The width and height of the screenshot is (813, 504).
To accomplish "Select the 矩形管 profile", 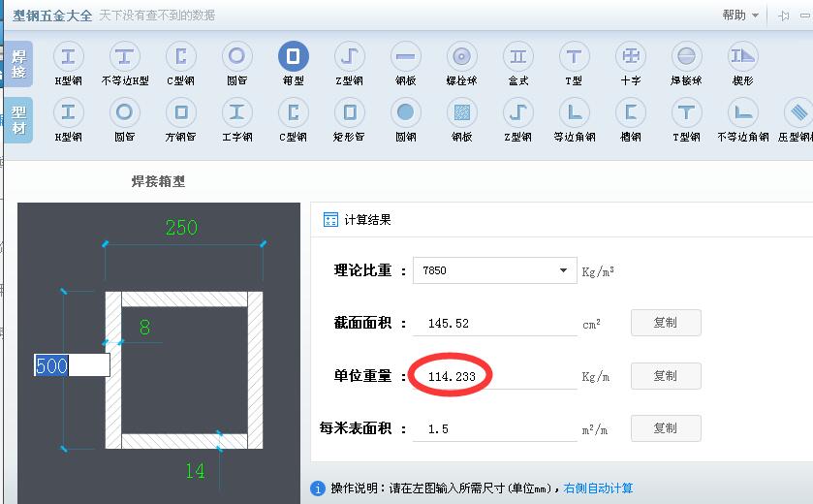I will tap(350, 120).
